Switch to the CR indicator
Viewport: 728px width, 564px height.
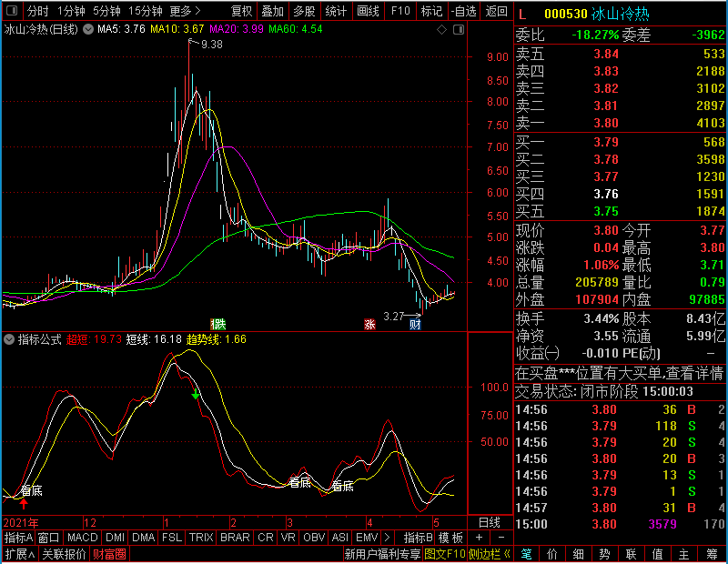266,538
